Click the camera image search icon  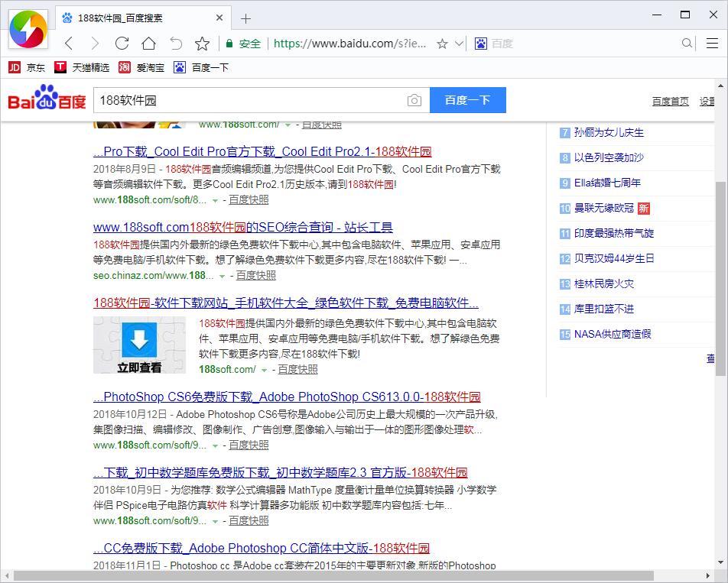tap(414, 100)
